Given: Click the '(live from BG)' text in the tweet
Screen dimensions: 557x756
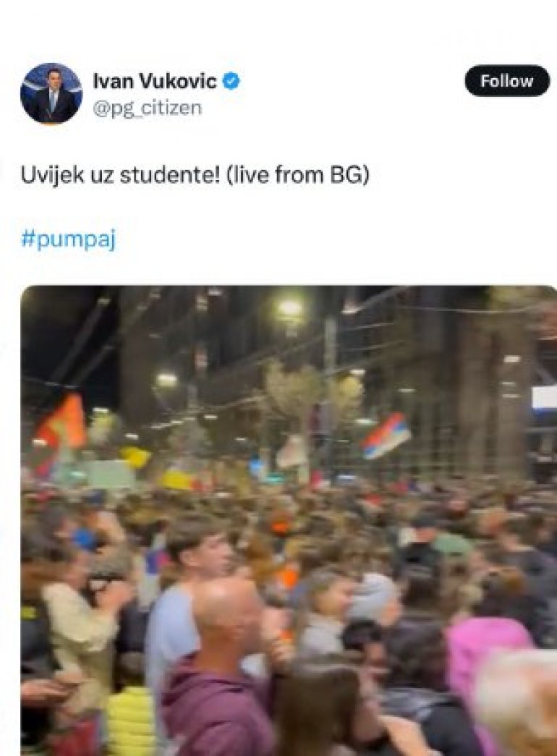Looking at the screenshot, I should click(297, 174).
